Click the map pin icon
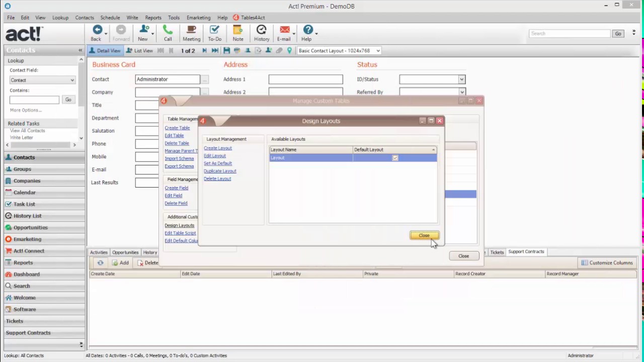 pos(289,51)
